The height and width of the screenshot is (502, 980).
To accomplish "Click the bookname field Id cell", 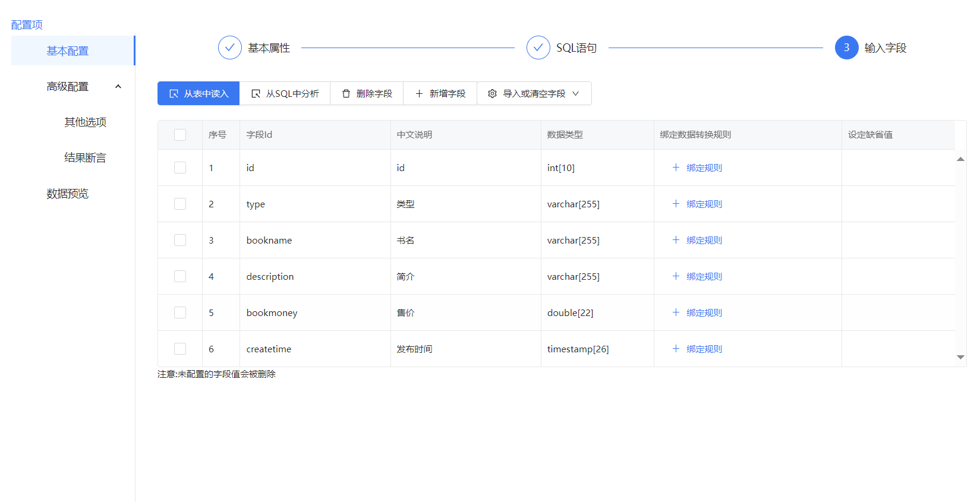I will point(315,240).
